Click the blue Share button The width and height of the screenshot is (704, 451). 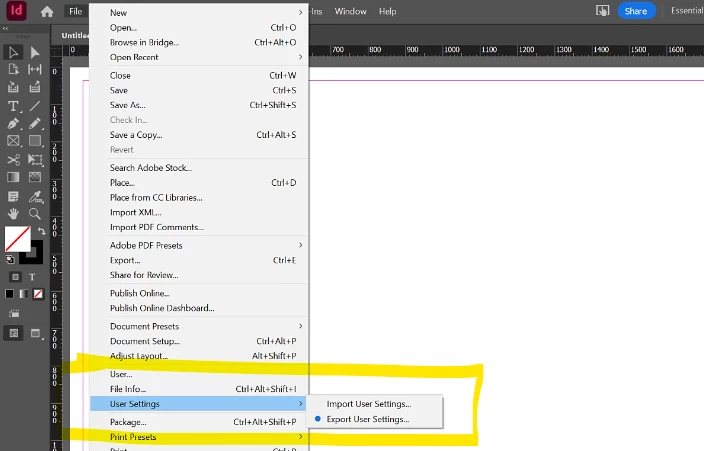point(636,11)
